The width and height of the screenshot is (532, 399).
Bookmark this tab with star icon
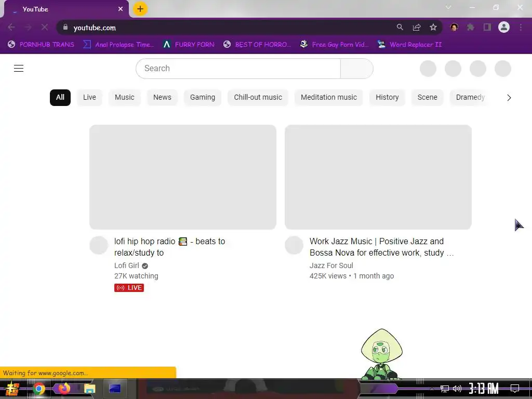point(433,27)
